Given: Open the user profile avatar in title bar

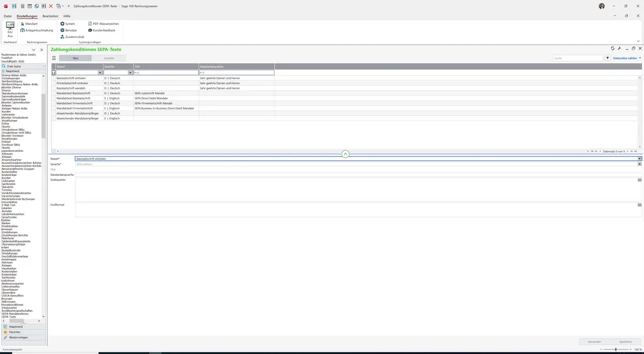Looking at the screenshot, I should pyautogui.click(x=602, y=6).
